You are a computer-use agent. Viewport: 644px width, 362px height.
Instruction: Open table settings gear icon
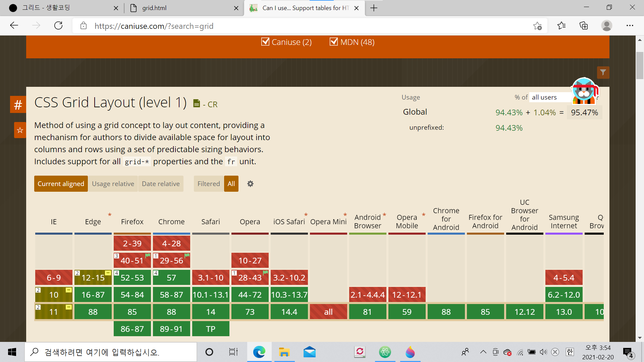[250, 184]
